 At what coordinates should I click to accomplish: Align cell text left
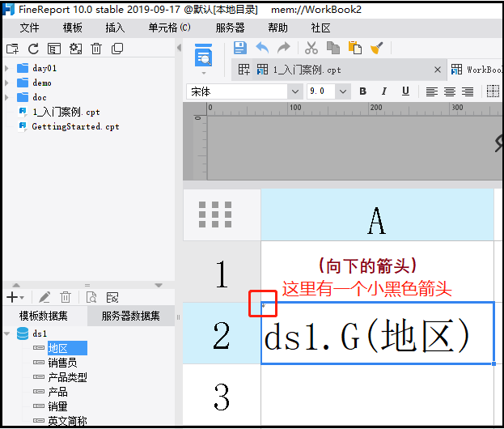coord(432,92)
